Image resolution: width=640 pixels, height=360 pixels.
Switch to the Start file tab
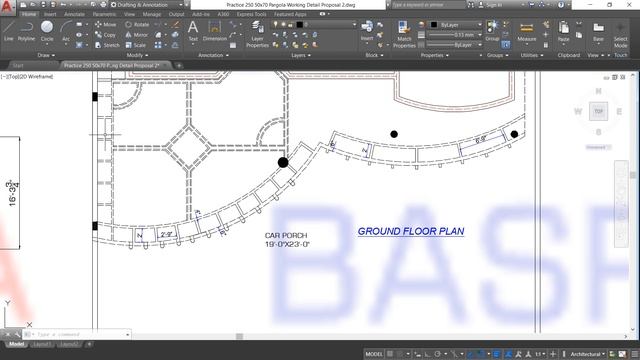18,65
